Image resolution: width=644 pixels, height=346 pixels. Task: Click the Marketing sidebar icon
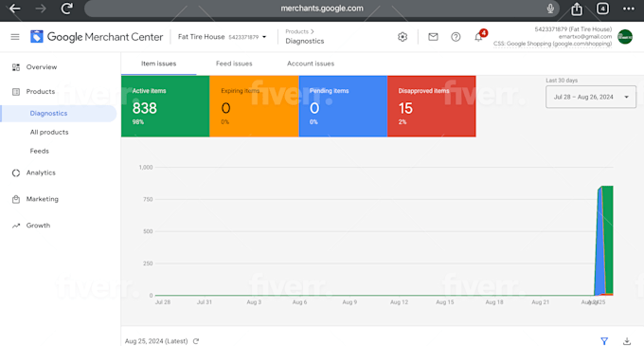tap(15, 199)
